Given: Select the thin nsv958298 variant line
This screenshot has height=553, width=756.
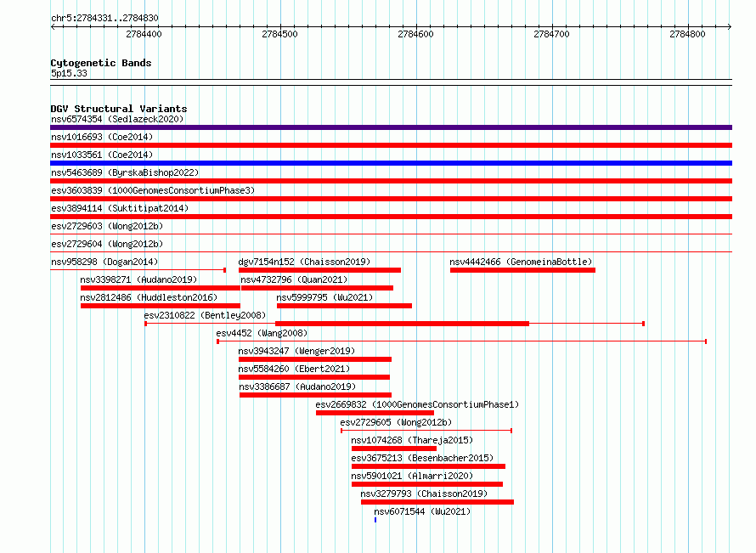Looking at the screenshot, I should point(138,270).
